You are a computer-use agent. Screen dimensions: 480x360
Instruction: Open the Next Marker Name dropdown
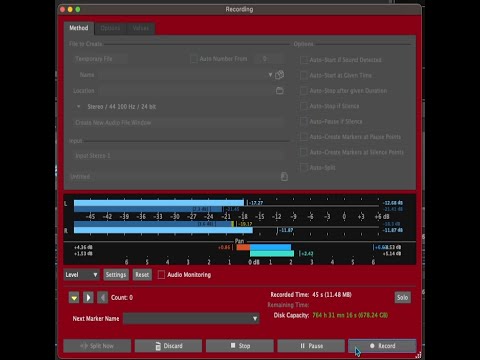[191, 319]
